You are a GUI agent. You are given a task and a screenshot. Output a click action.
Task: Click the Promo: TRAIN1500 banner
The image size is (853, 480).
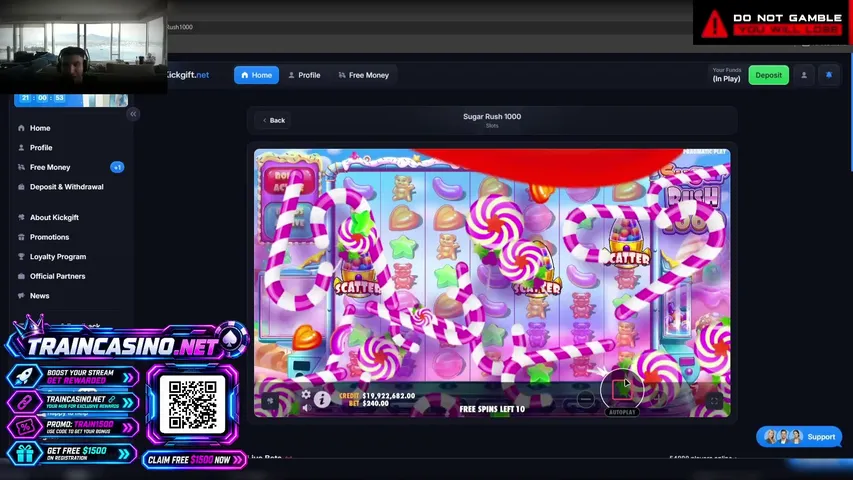point(73,427)
